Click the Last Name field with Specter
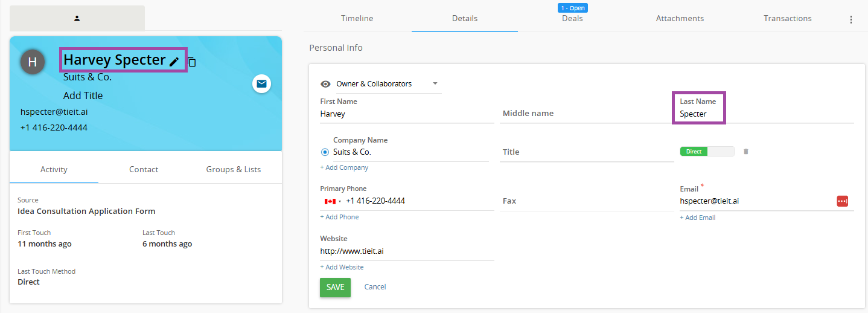 (767, 114)
